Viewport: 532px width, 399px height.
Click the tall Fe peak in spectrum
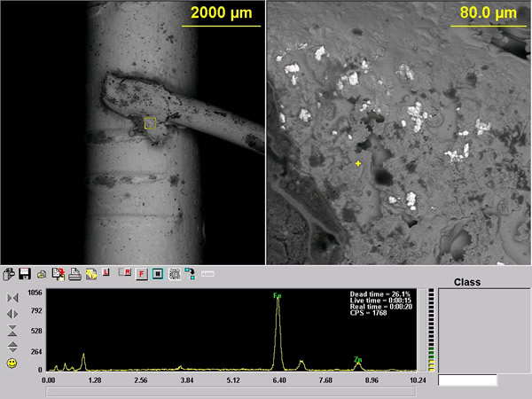[x=278, y=334]
